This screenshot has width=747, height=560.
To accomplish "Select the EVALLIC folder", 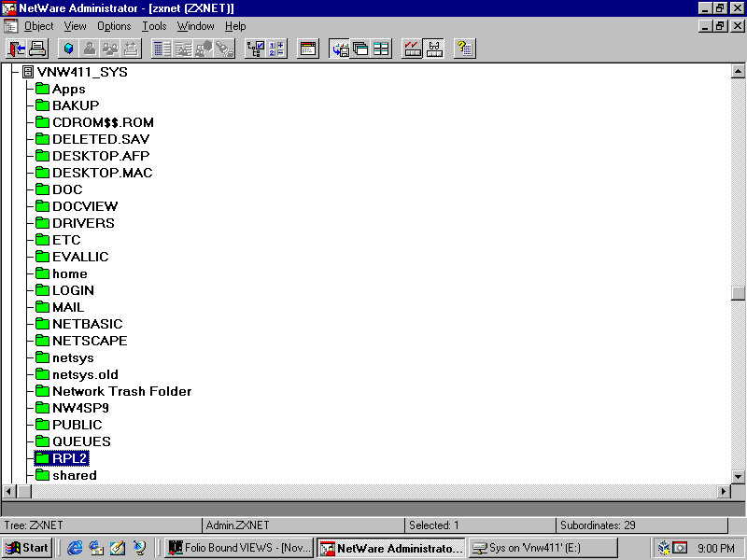I will tap(72, 257).
